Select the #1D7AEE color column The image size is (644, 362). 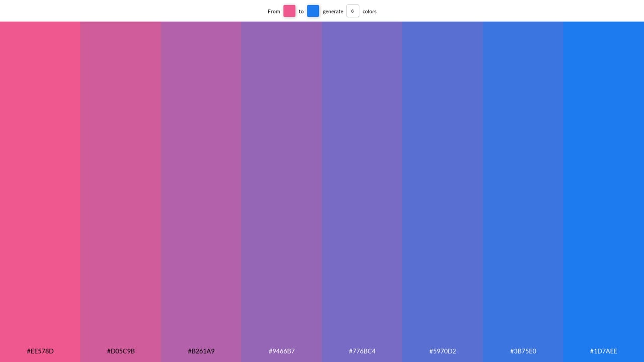click(x=604, y=191)
